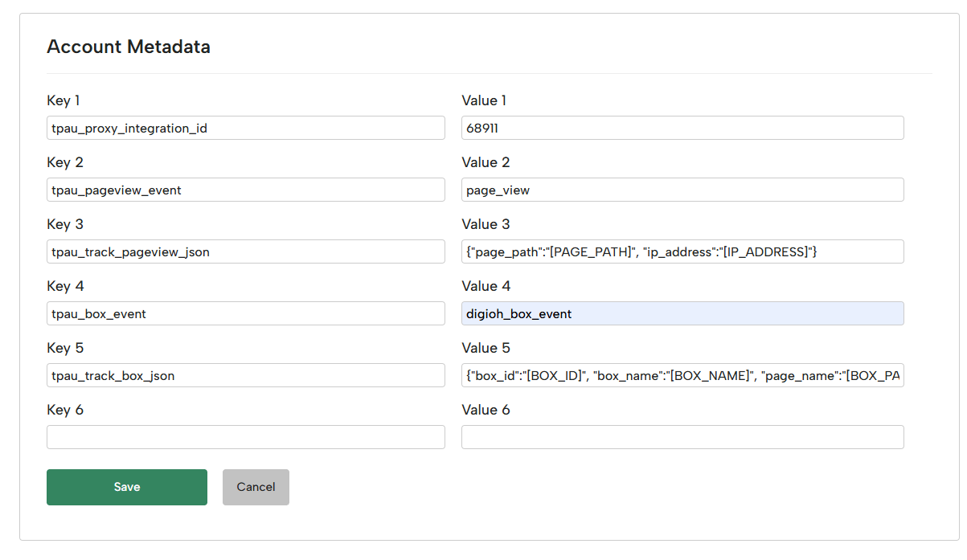The image size is (967, 560).
Task: Click the Value 2 label
Action: pos(486,162)
